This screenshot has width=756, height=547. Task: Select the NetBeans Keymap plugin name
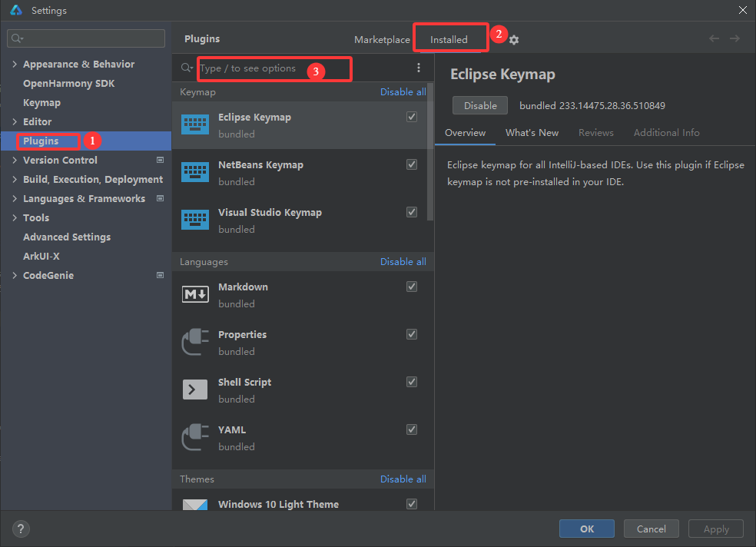click(x=261, y=165)
